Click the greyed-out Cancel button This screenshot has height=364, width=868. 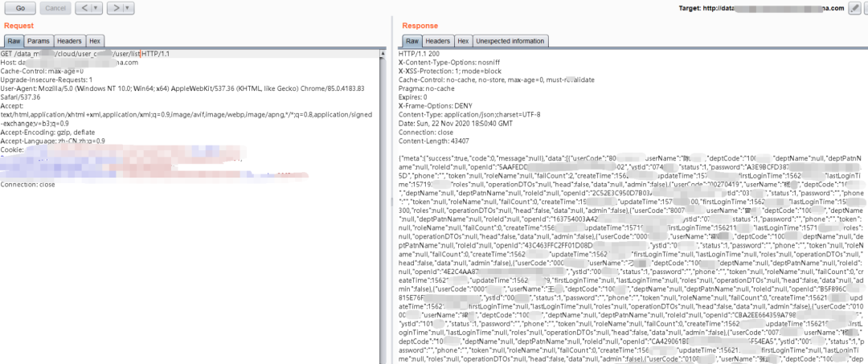55,8
